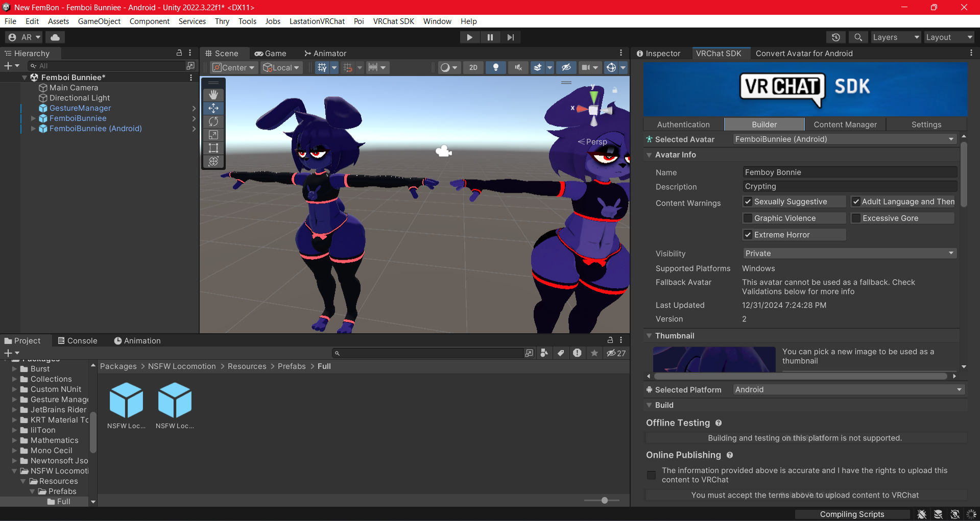Expand FemboiBunniee in Hierarchy
Viewport: 980px width, 521px height.
pos(33,118)
